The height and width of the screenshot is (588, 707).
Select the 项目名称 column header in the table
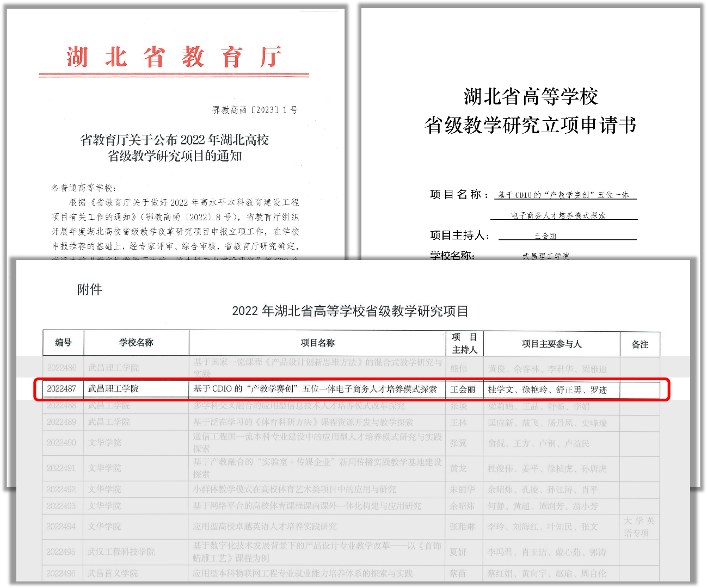[x=317, y=343]
